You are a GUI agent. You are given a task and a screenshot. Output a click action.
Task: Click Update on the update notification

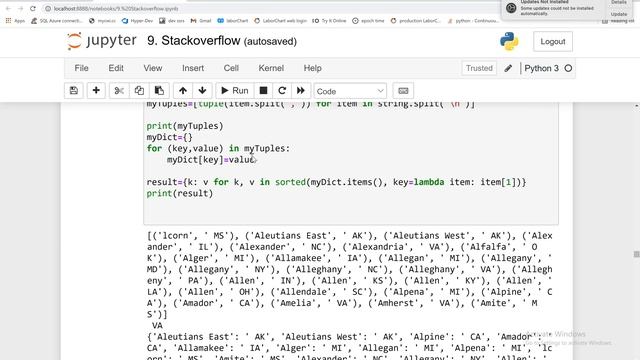tap(619, 14)
